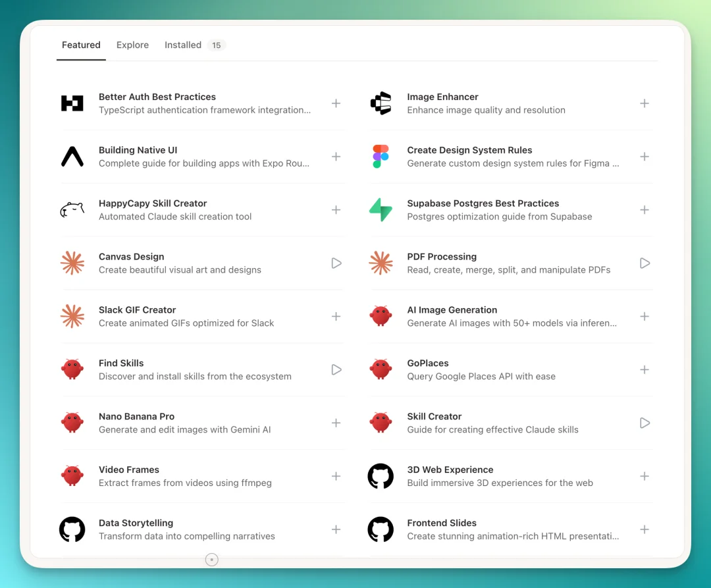Select the Figma icon for Create Design System Rules

[381, 156]
